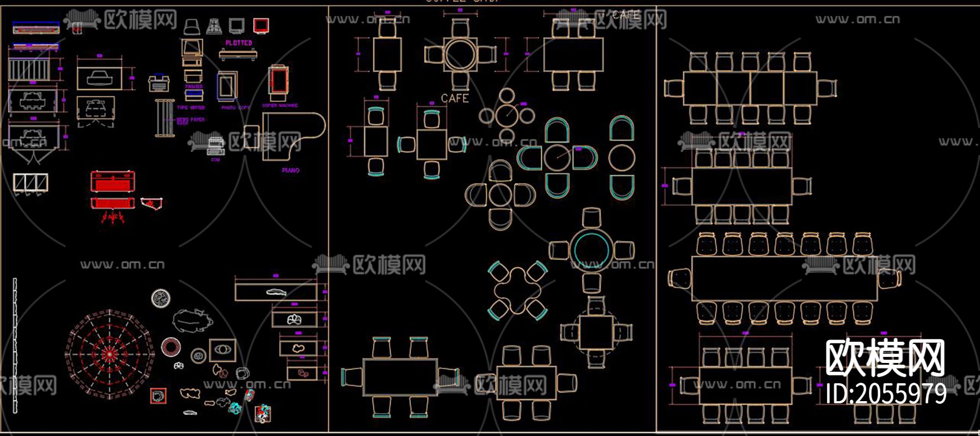Click the PHOTO COPY label
The height and width of the screenshot is (436, 980).
click(235, 108)
